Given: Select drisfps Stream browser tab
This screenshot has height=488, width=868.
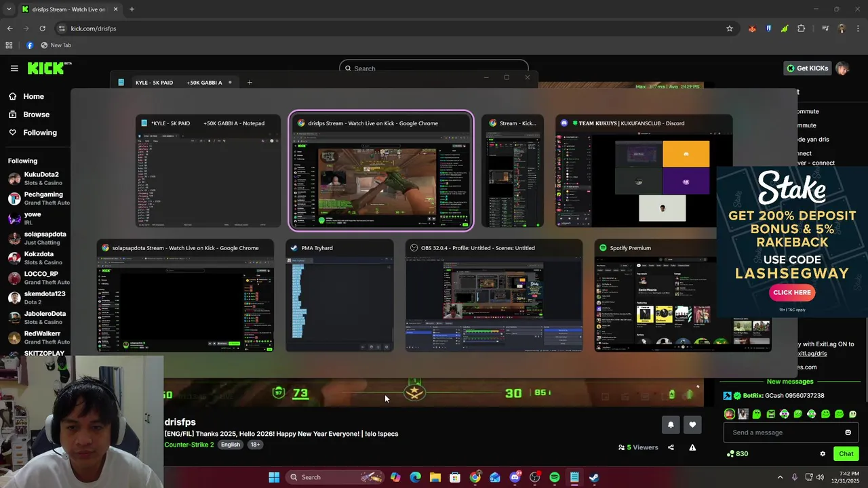Looking at the screenshot, I should pyautogui.click(x=68, y=9).
